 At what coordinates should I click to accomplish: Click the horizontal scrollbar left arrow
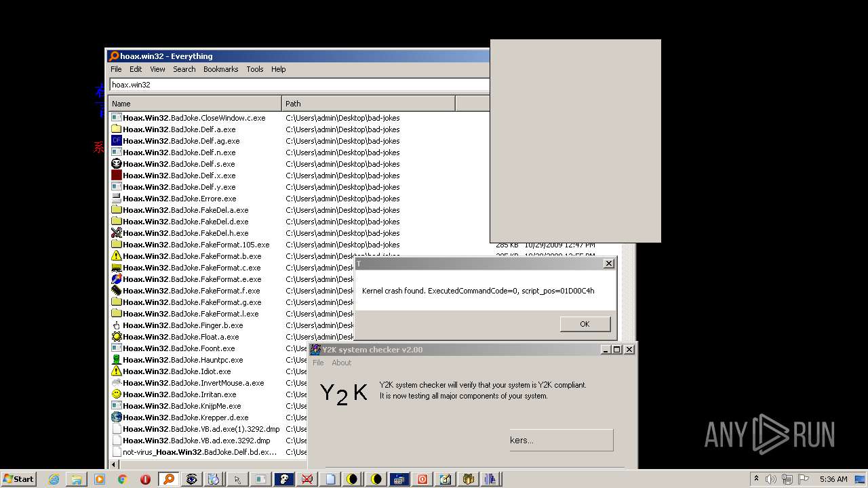(x=114, y=464)
